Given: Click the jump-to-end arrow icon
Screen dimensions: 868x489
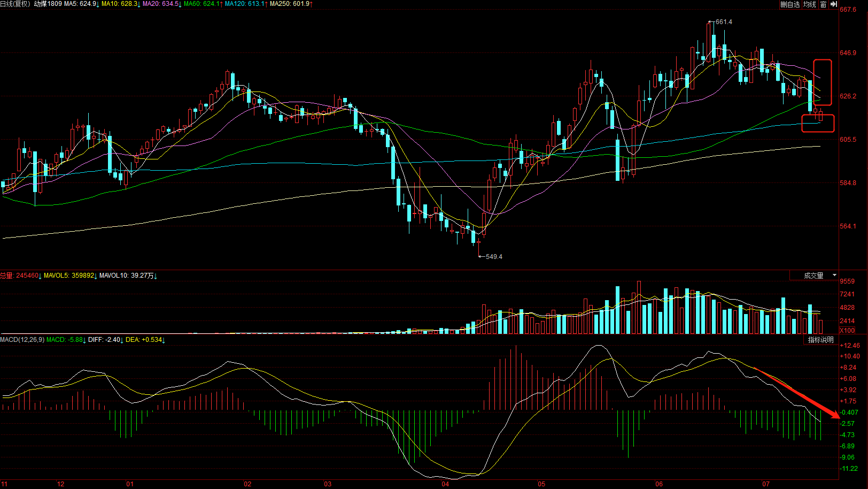Looking at the screenshot, I should 833,4.
